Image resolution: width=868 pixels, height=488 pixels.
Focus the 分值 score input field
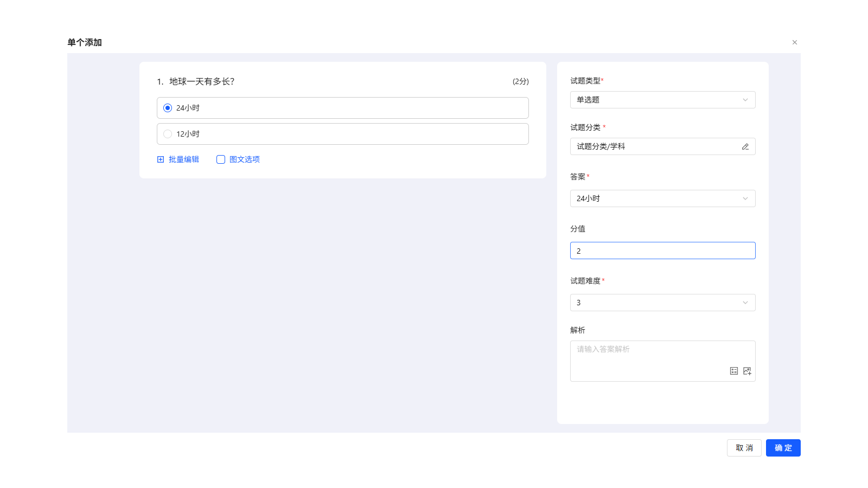pyautogui.click(x=662, y=251)
